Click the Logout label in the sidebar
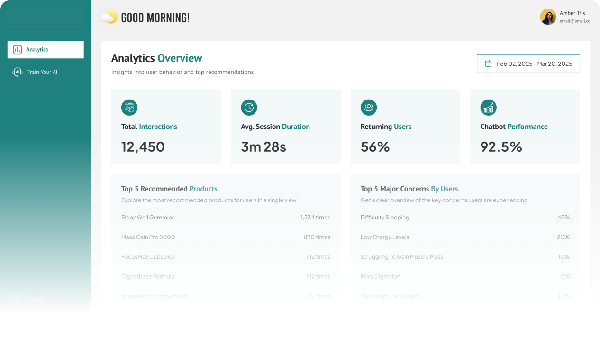 pyautogui.click(x=34, y=299)
